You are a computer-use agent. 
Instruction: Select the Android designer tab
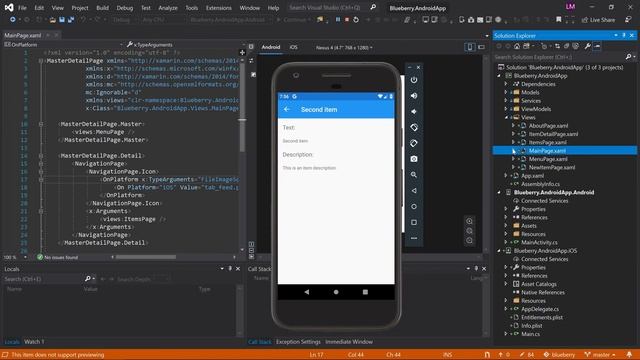(271, 47)
